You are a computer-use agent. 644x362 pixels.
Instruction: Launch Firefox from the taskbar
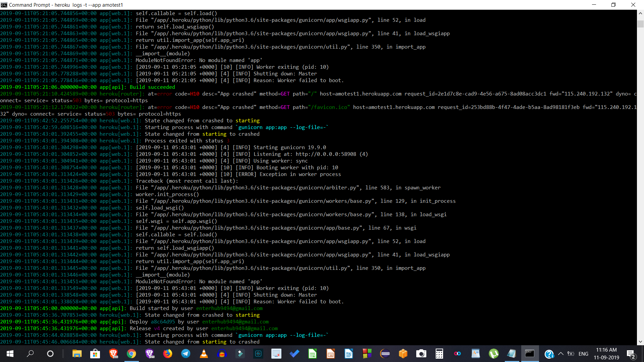coord(168,354)
